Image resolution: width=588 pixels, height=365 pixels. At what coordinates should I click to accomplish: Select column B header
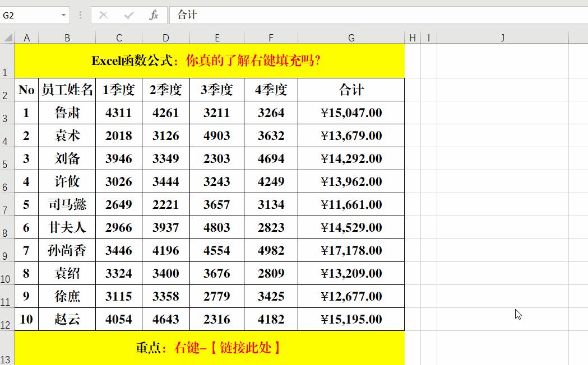coord(67,38)
